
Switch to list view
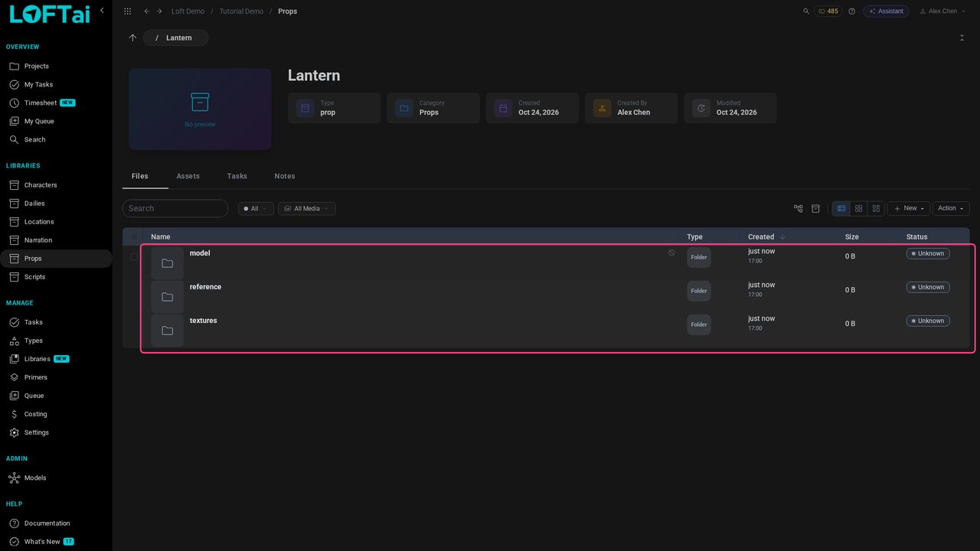pyautogui.click(x=841, y=208)
